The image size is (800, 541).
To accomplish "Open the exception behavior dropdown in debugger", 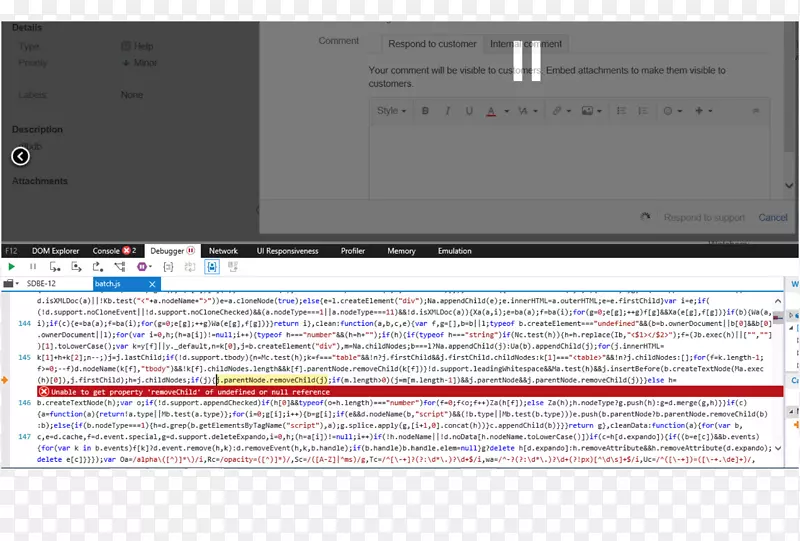I will (x=146, y=267).
